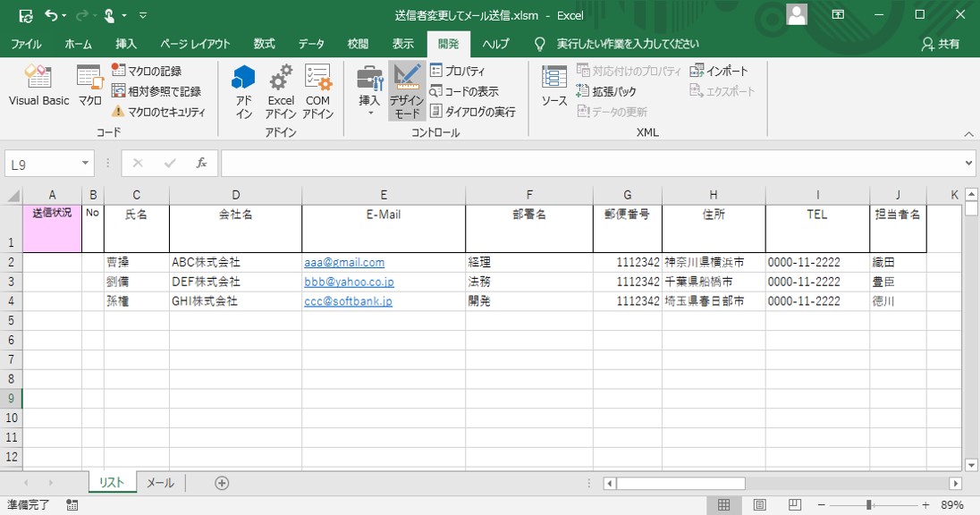Save the workbook via quick access icon
Screen dimensions: 980x515
pos(26,15)
